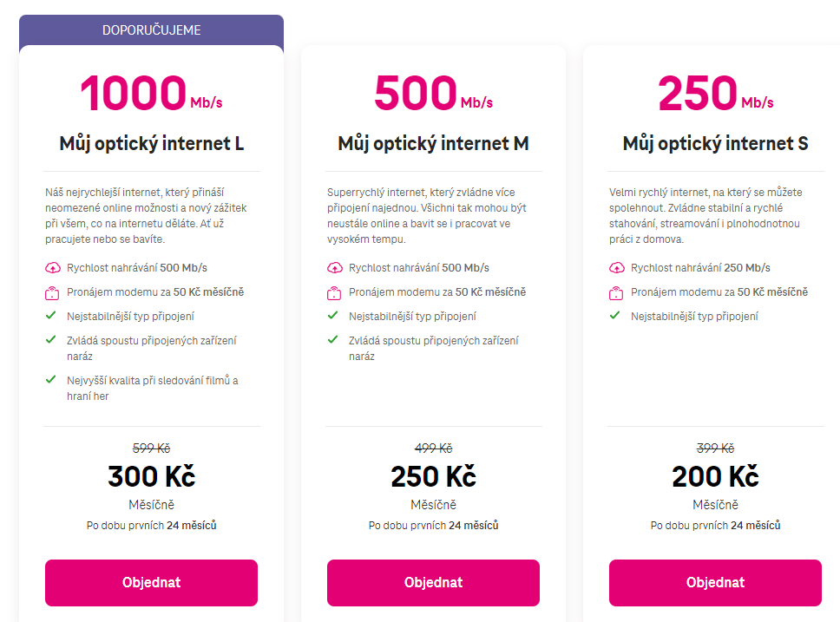Click the checkmark by 'Zvládá spoustu připojených zařízení' in plan M
This screenshot has height=622, width=840.
tap(332, 339)
